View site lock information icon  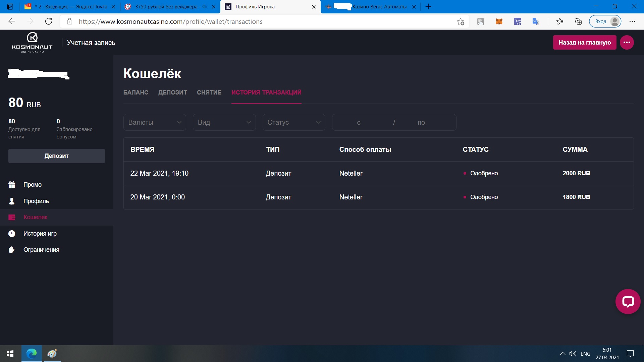[x=69, y=21]
